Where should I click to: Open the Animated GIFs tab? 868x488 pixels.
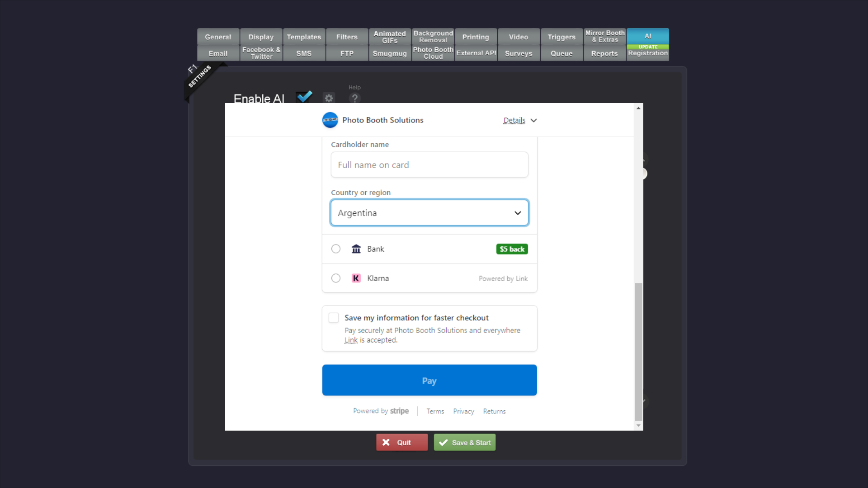pos(390,37)
